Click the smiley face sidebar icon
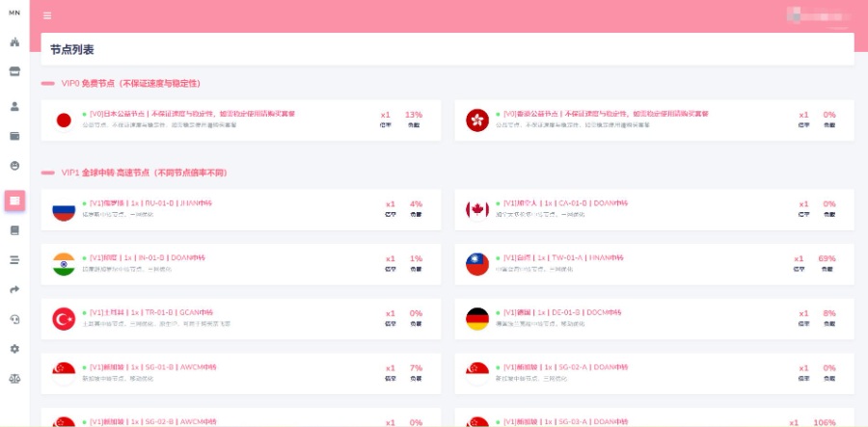The image size is (868, 427). pyautogui.click(x=14, y=166)
